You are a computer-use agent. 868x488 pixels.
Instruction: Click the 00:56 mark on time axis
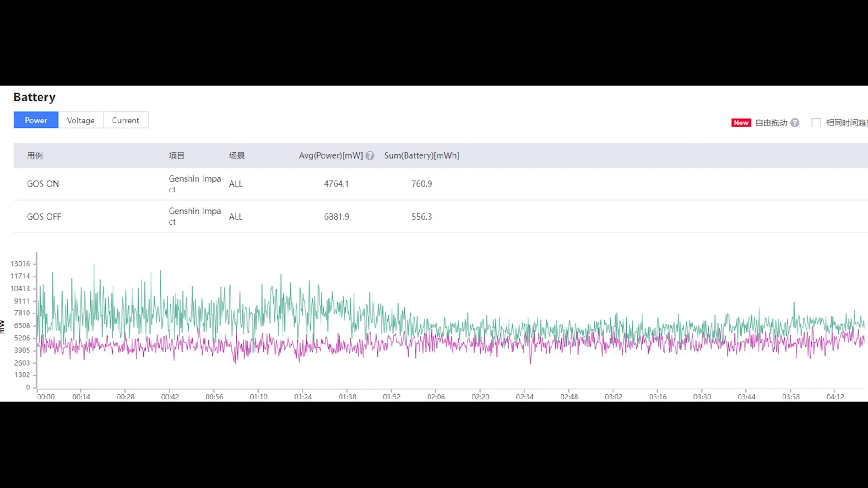214,397
